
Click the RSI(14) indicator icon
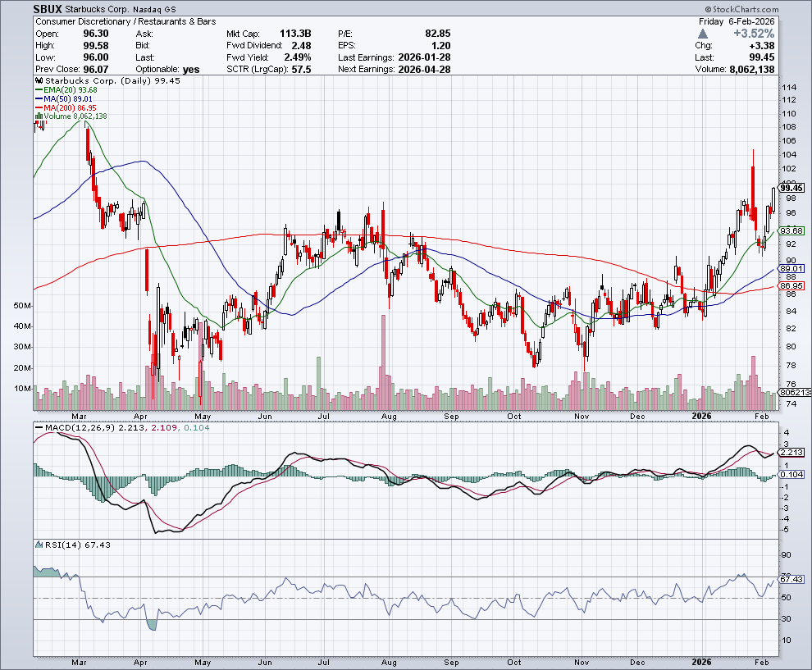[x=39, y=545]
